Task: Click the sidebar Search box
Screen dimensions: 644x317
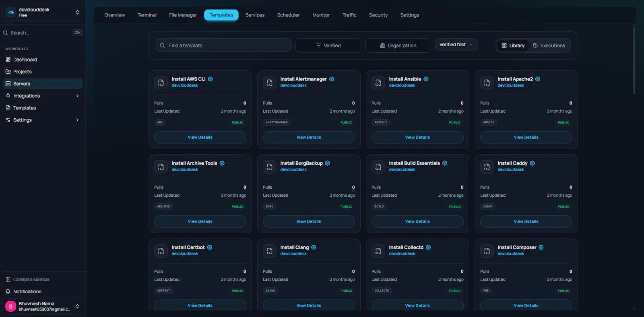Action: click(x=43, y=33)
